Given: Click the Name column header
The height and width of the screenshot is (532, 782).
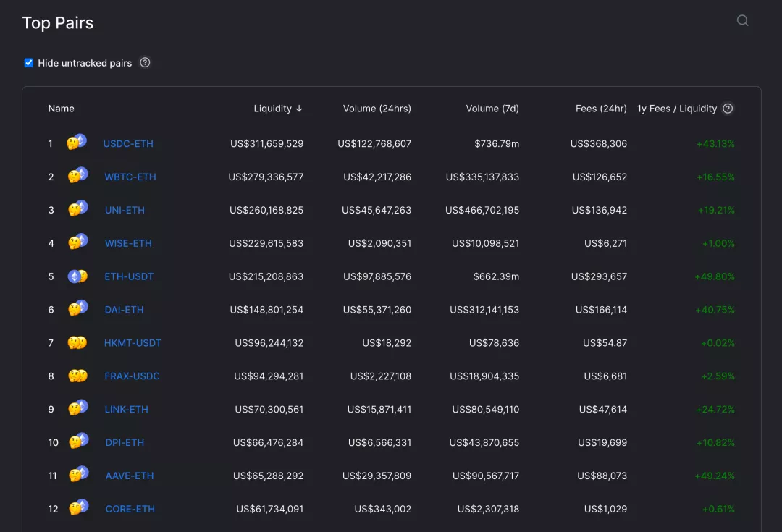Looking at the screenshot, I should click(x=61, y=109).
